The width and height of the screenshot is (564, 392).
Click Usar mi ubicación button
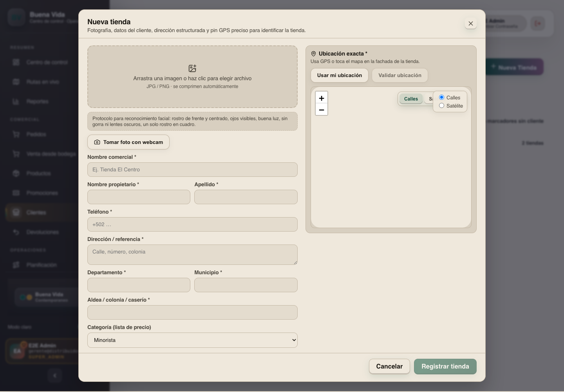(340, 76)
